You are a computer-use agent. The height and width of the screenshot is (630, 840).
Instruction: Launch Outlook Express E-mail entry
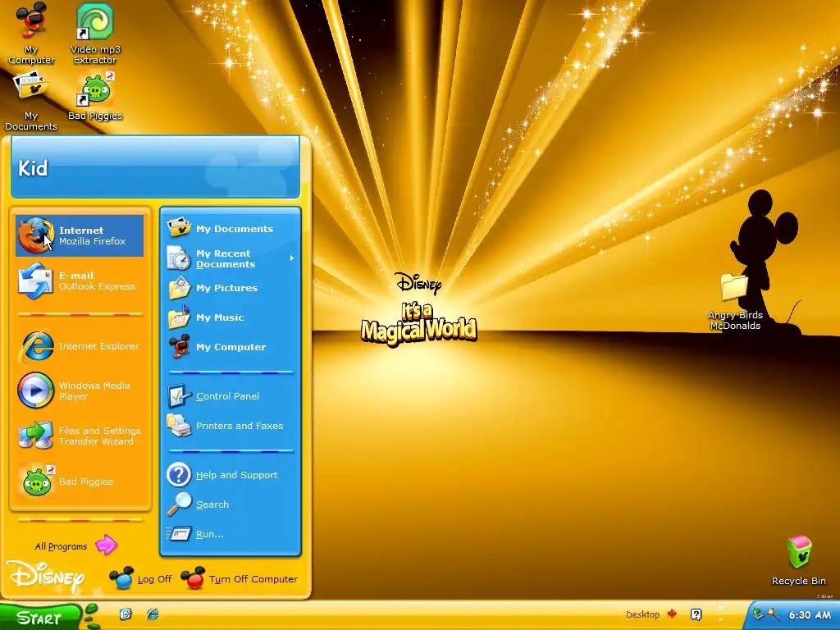pos(80,281)
